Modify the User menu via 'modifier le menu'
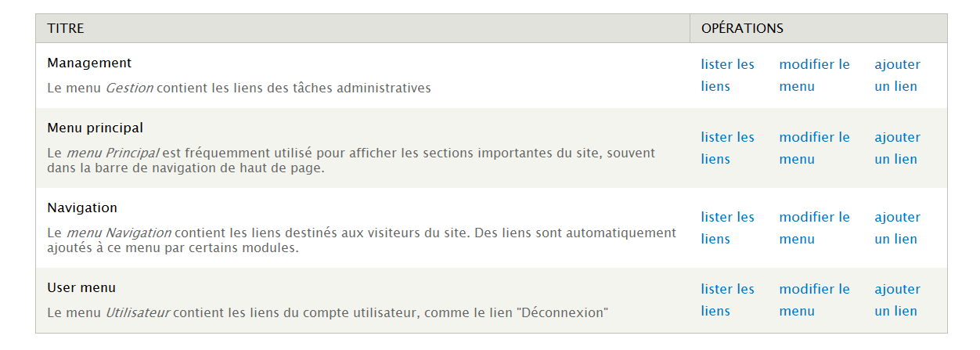Screen dimensions: 980x350 click(x=814, y=290)
